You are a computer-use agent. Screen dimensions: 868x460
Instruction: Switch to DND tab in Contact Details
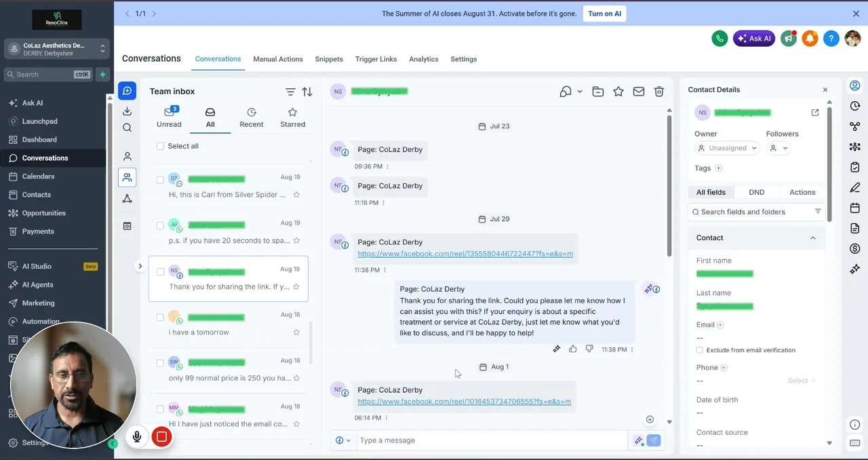click(756, 192)
